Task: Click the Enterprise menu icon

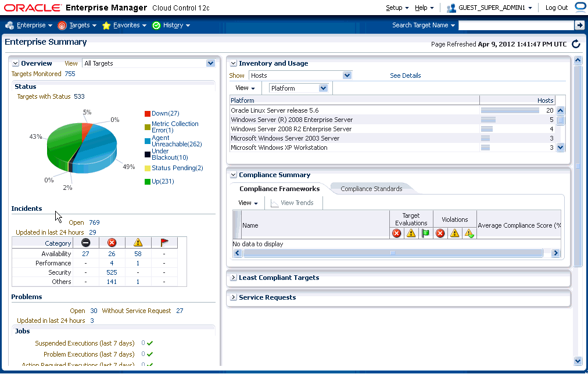Action: pyautogui.click(x=9, y=25)
